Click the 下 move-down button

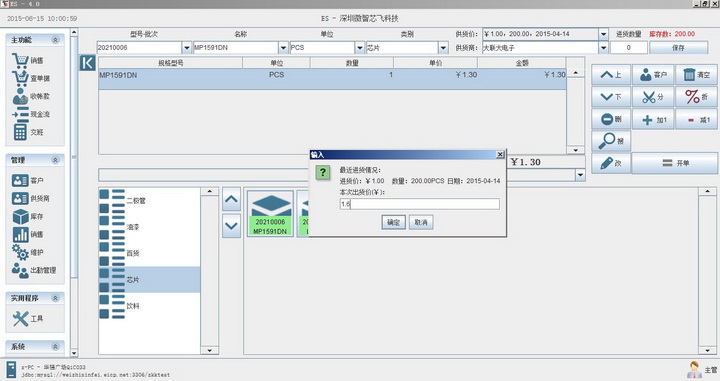click(611, 97)
